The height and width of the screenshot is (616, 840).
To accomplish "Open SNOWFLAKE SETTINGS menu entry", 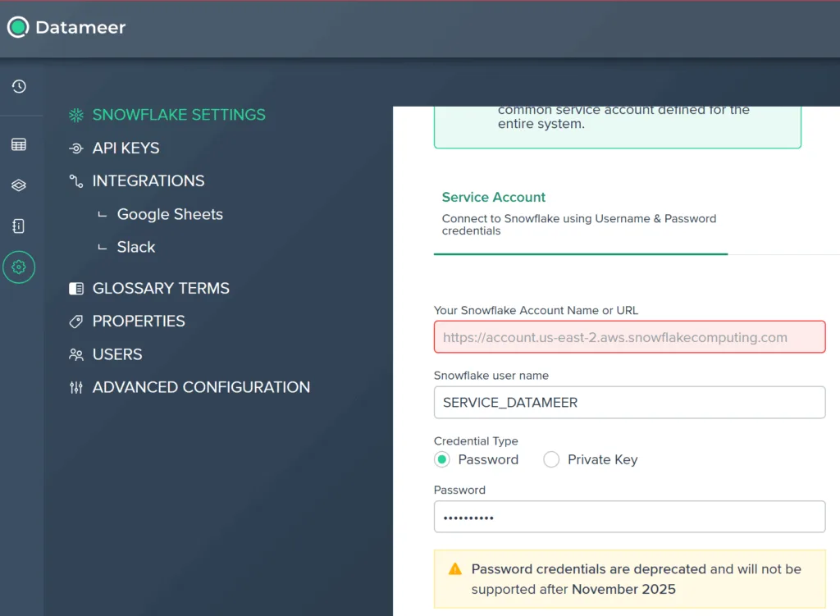I will 179,115.
